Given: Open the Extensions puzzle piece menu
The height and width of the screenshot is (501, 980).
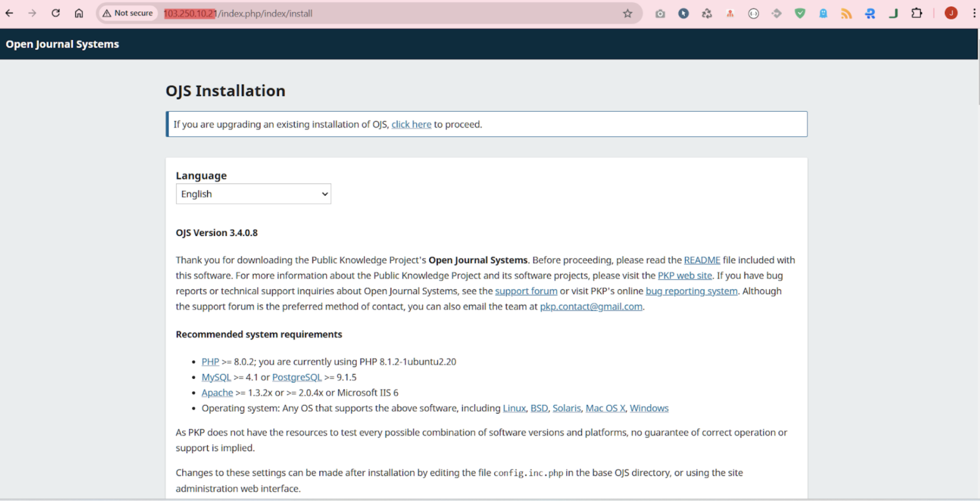Looking at the screenshot, I should (x=917, y=14).
